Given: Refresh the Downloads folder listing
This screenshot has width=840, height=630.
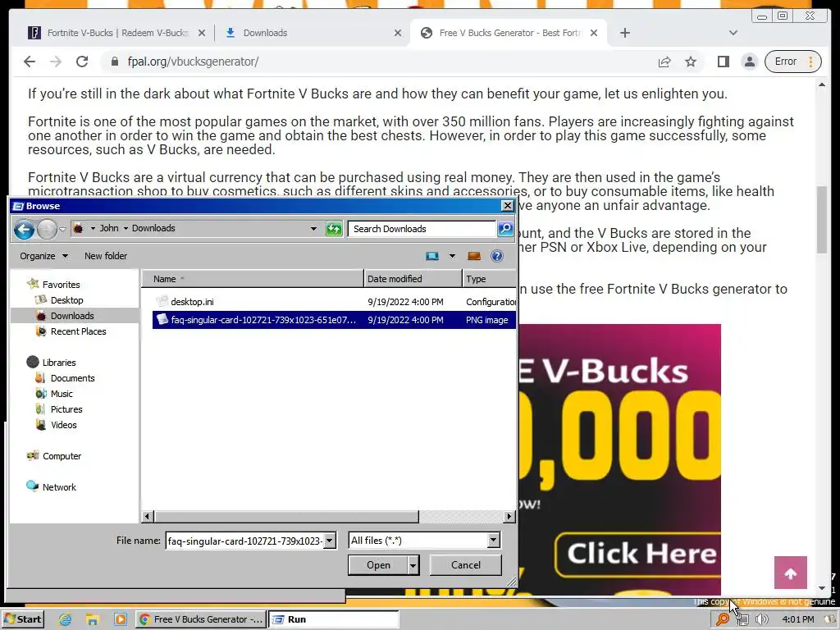Looking at the screenshot, I should point(334,230).
